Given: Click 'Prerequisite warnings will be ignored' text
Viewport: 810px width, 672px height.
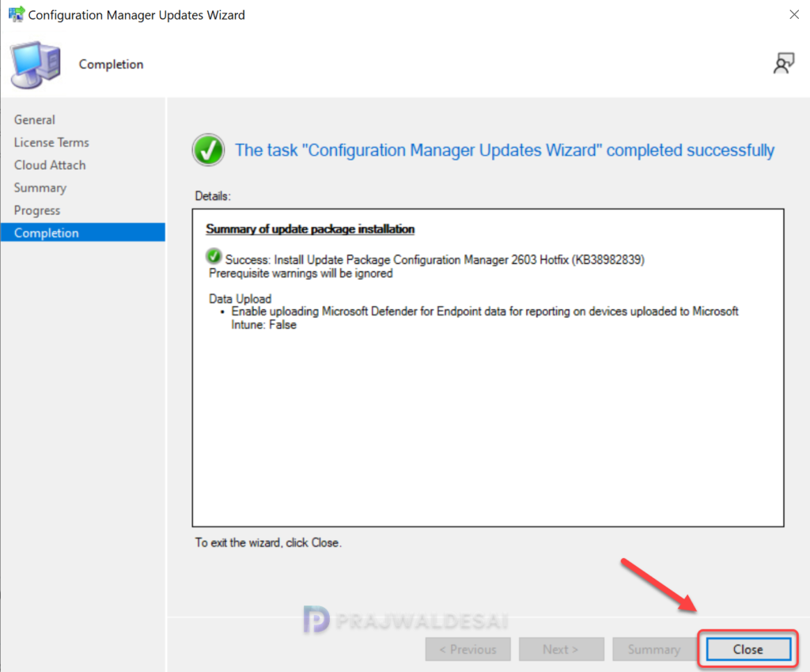Looking at the screenshot, I should [301, 274].
